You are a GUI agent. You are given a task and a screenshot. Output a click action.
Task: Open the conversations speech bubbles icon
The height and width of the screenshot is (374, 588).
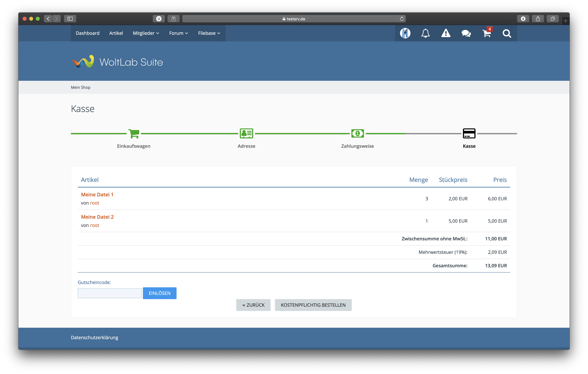466,33
